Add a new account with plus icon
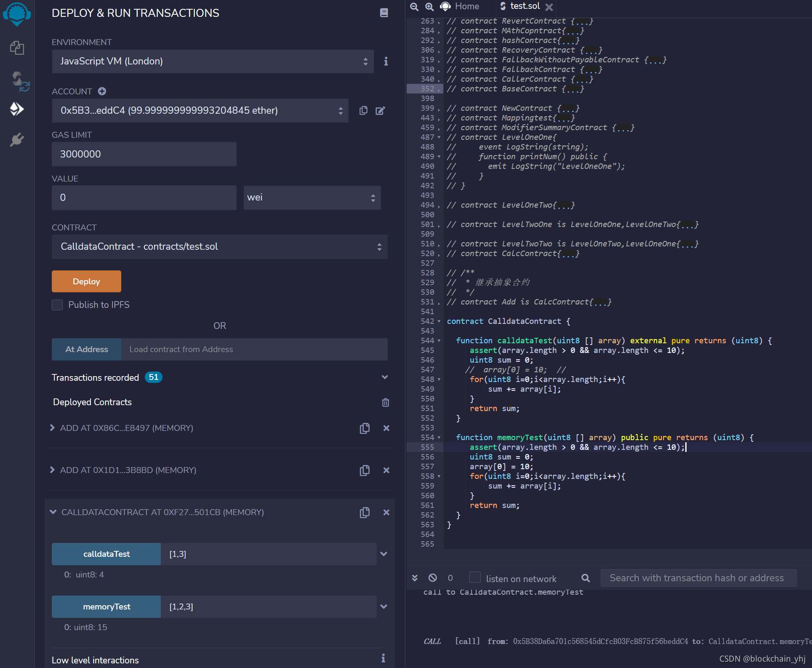 102,91
